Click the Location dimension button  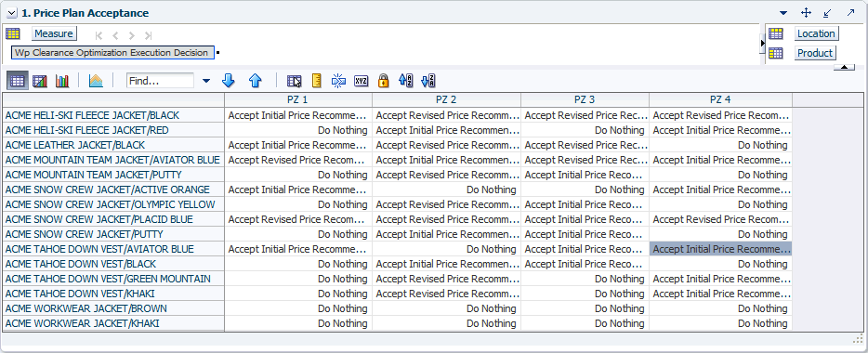click(816, 33)
